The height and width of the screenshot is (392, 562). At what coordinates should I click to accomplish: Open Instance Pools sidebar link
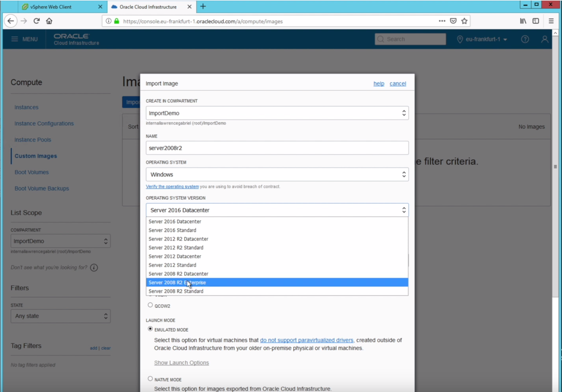33,140
